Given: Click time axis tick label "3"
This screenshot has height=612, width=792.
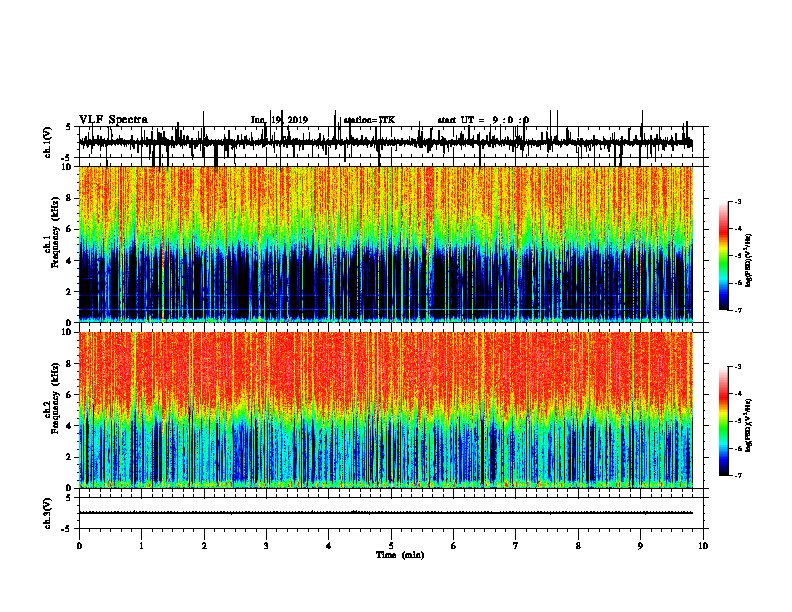Looking at the screenshot, I should tap(266, 546).
